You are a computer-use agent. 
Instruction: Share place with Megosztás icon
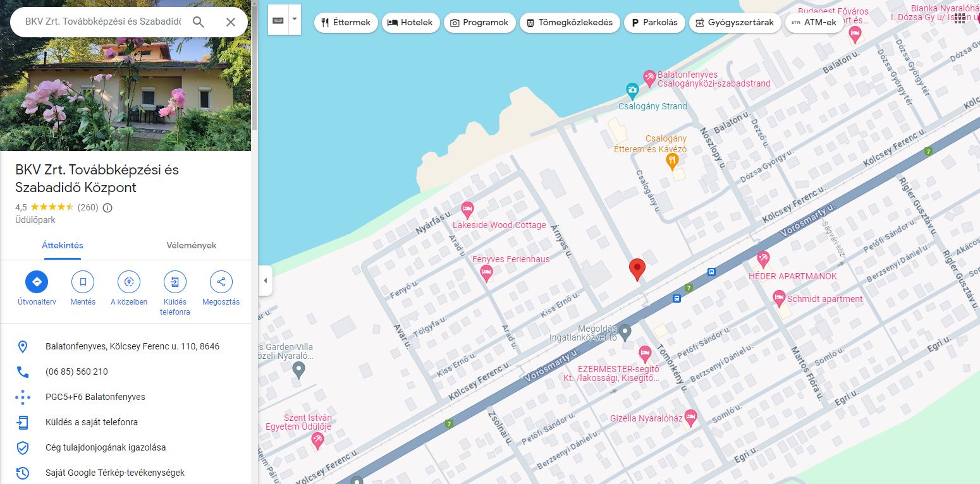click(x=221, y=282)
